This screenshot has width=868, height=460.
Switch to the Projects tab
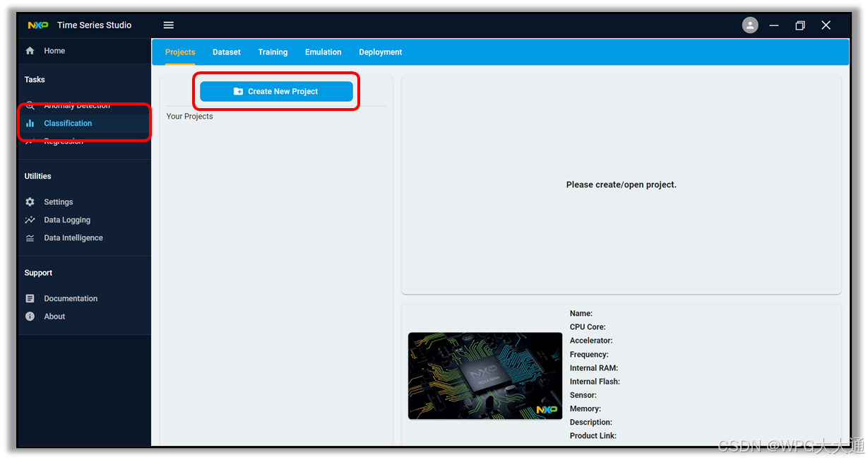[180, 52]
